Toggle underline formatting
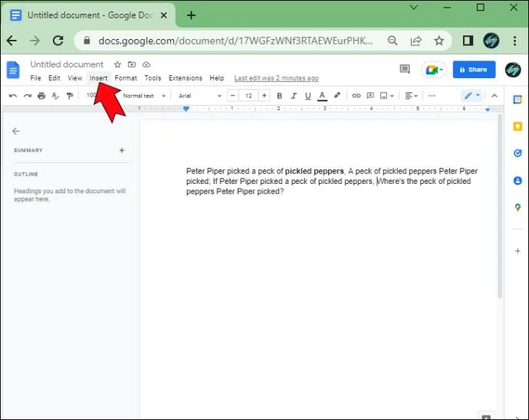This screenshot has width=529, height=420. tap(307, 96)
